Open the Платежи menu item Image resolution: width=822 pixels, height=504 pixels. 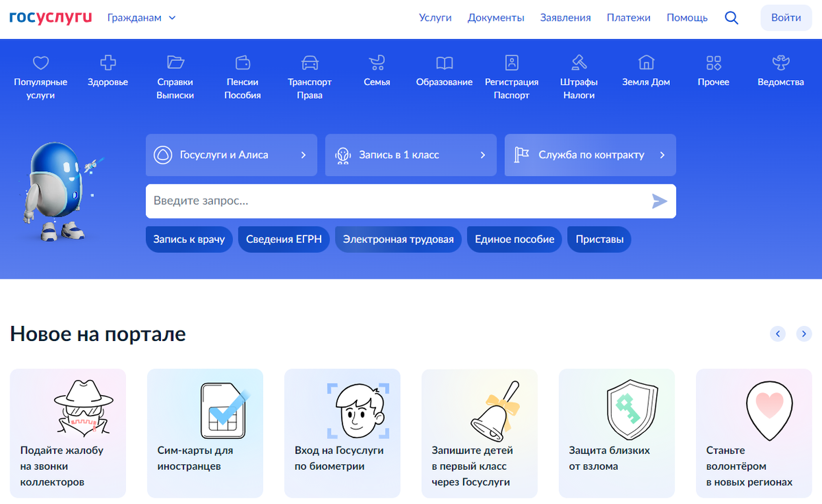tap(629, 18)
